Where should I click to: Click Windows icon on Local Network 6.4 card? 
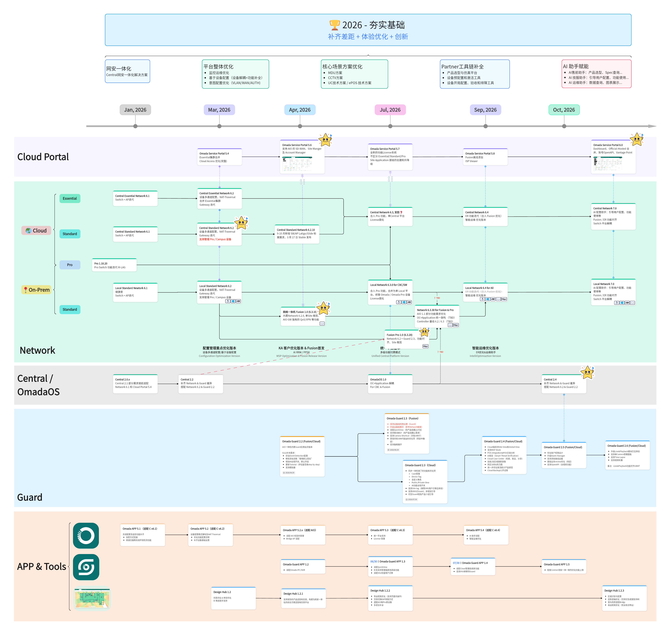488,299
